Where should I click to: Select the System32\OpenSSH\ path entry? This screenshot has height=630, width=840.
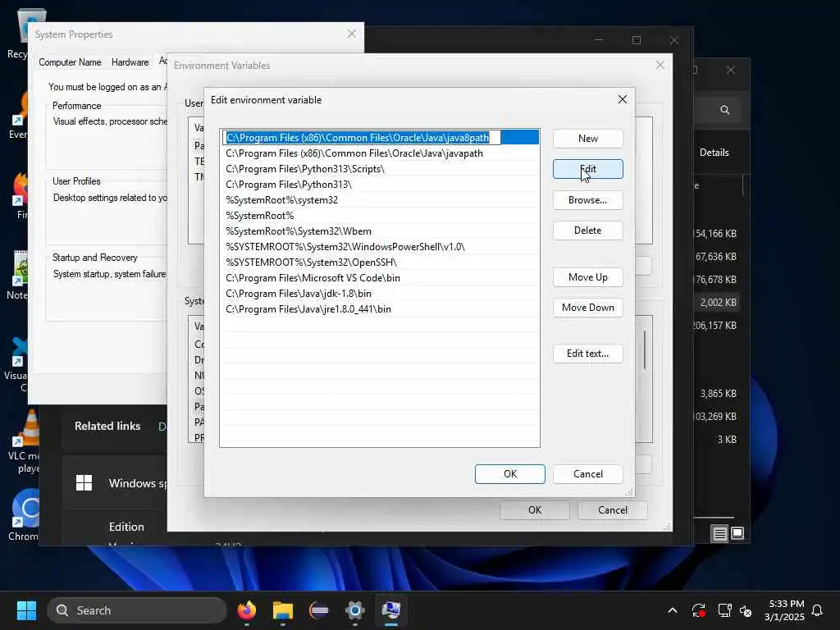coord(379,262)
